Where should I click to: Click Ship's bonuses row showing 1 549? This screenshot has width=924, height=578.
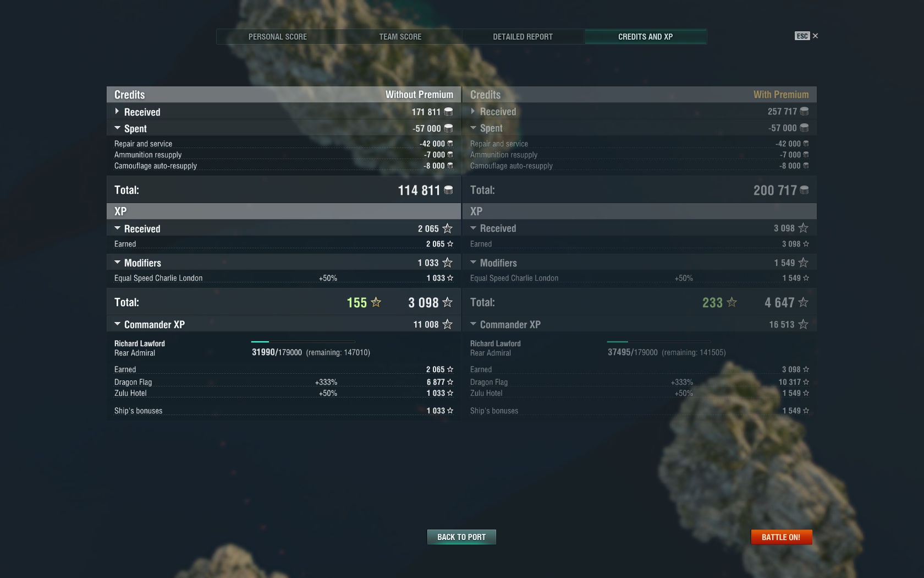[640, 411]
